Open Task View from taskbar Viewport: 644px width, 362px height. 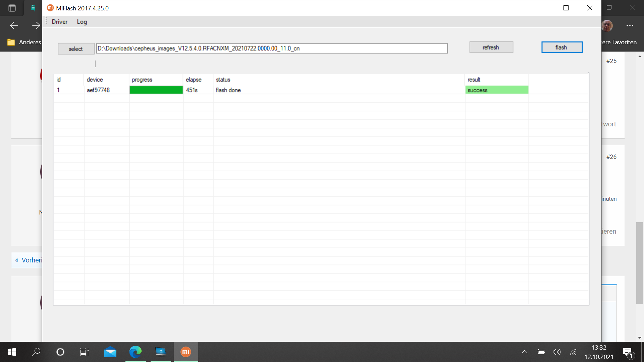[85, 352]
